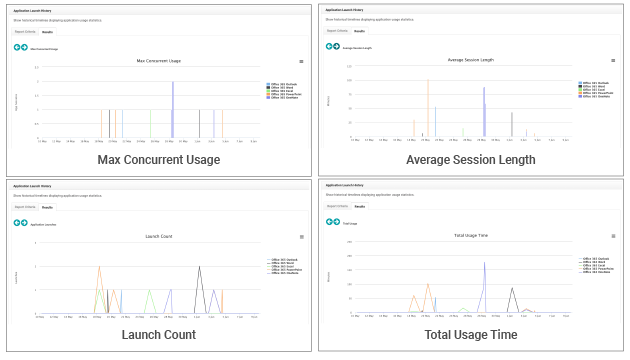The width and height of the screenshot is (630, 360).
Task: Click previous arrow in Average Session Length panel
Action: tap(329, 47)
